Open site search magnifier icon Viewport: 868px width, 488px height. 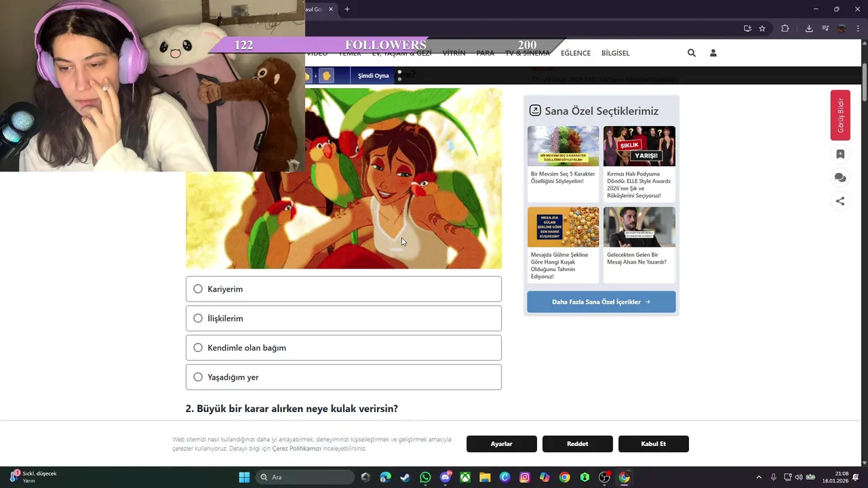point(692,53)
